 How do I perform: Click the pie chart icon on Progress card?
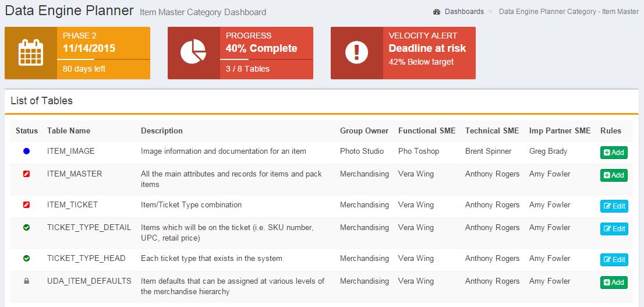(193, 52)
